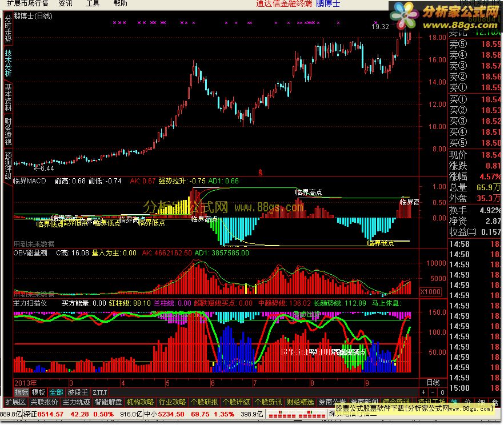
Task: Click month 6 marker on the time axis
Action: pos(213,383)
